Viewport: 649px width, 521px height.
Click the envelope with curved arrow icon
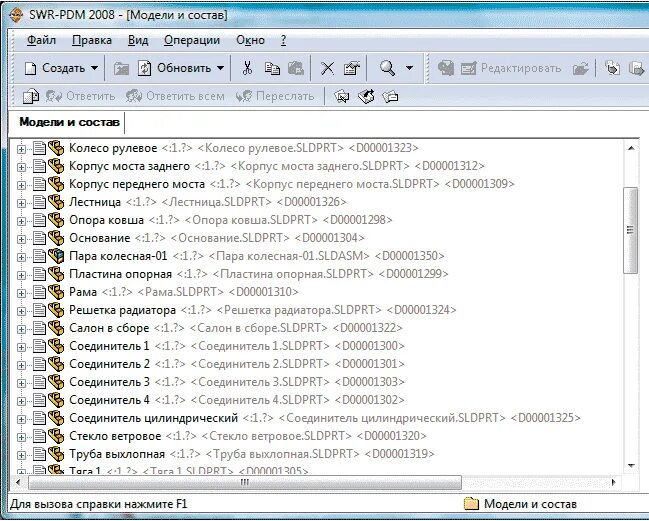click(x=366, y=96)
